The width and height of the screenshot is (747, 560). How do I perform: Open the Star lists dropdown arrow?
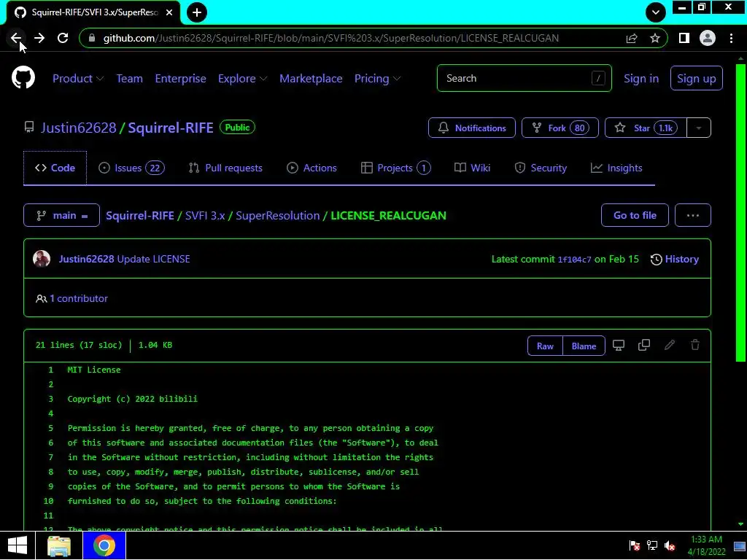[x=699, y=128]
